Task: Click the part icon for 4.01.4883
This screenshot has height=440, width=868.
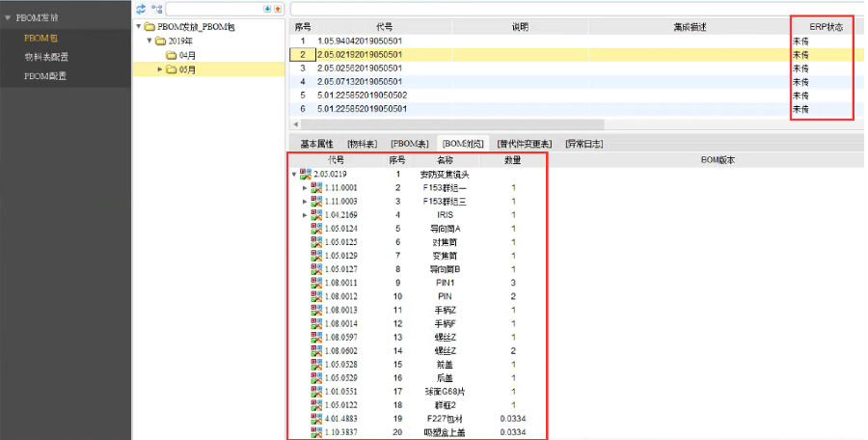Action: point(316,419)
